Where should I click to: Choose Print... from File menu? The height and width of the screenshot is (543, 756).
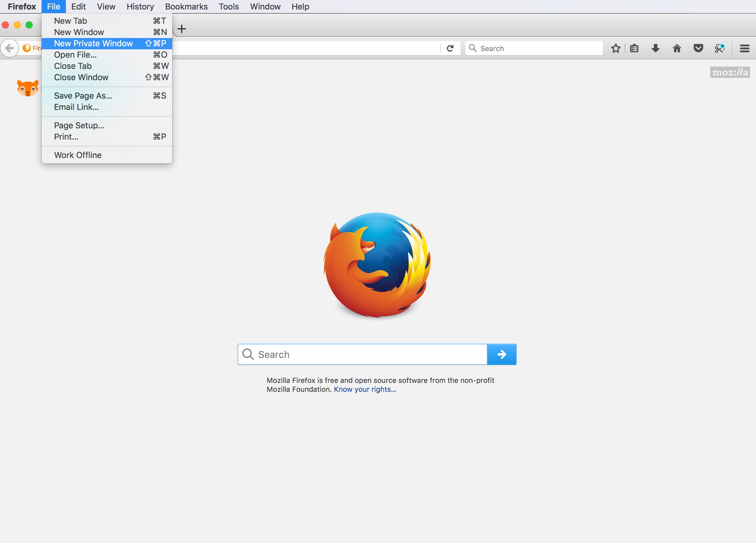tap(107, 137)
